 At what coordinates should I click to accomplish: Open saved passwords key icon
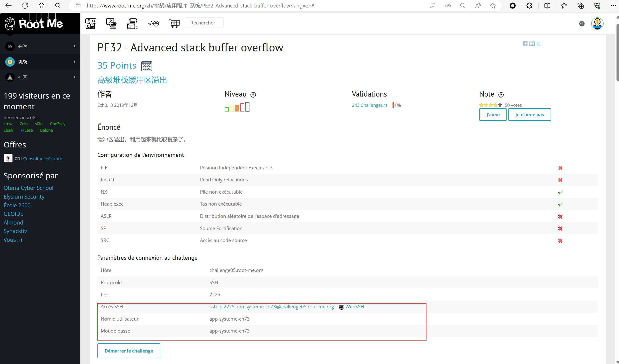[433, 5]
